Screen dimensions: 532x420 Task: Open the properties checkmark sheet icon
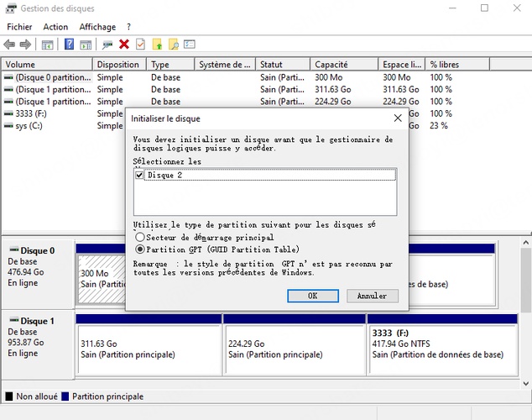[140, 45]
